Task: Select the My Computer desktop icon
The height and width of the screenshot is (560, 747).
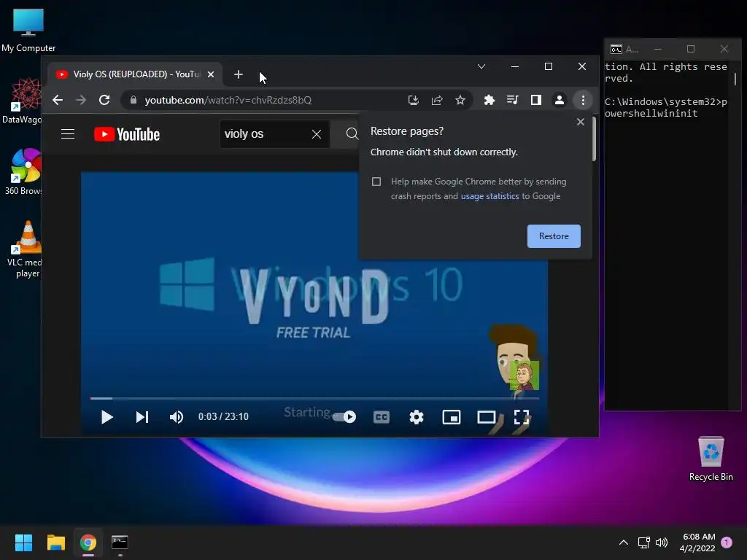Action: pyautogui.click(x=28, y=31)
